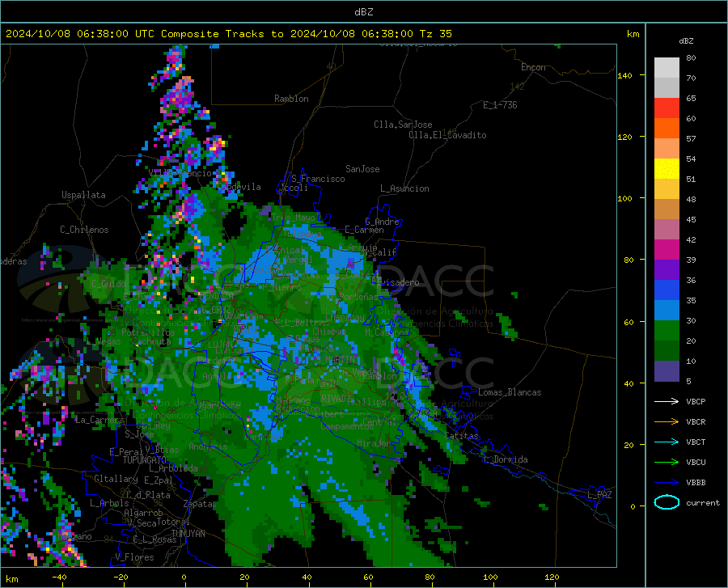
Task: Click the L_Dorwida place label
Action: (506, 459)
